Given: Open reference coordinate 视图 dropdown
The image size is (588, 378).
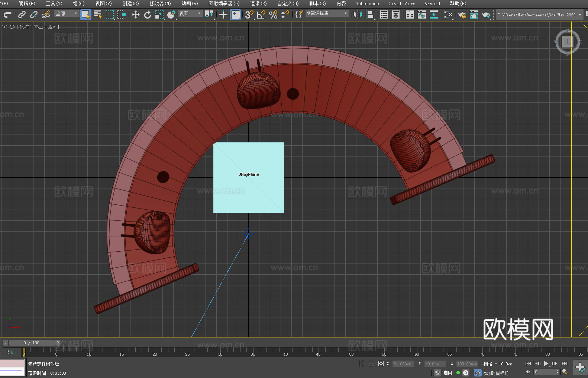Looking at the screenshot, I should click(x=190, y=13).
